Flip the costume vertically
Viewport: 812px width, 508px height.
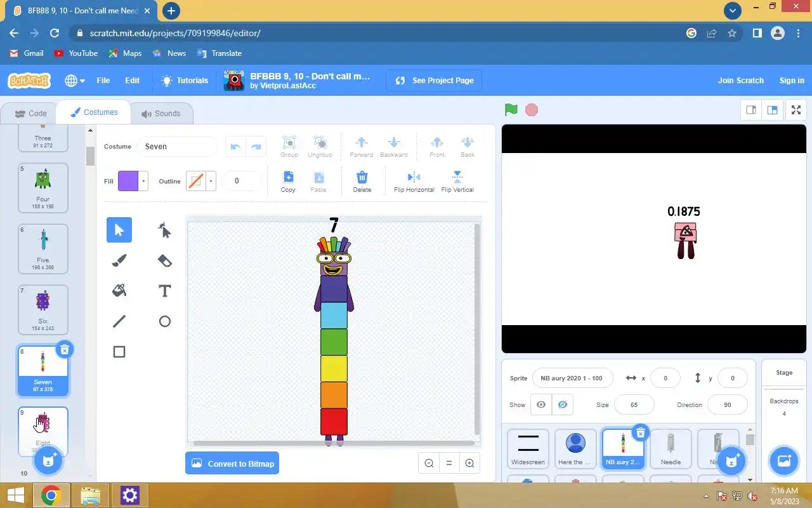coord(457,181)
